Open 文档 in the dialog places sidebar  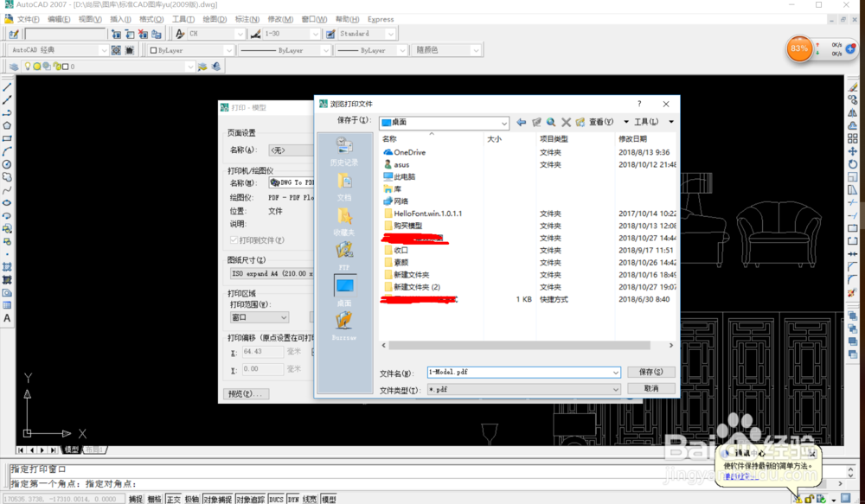pos(344,187)
